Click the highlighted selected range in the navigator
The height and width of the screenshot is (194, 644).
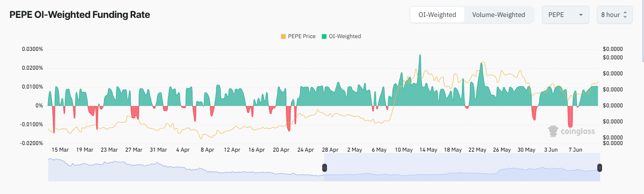pos(461,170)
